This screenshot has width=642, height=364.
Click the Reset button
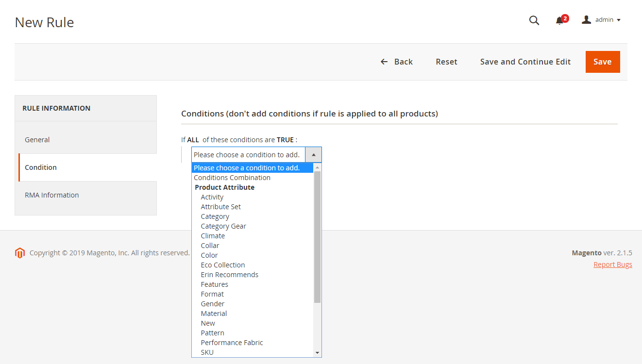(x=446, y=62)
